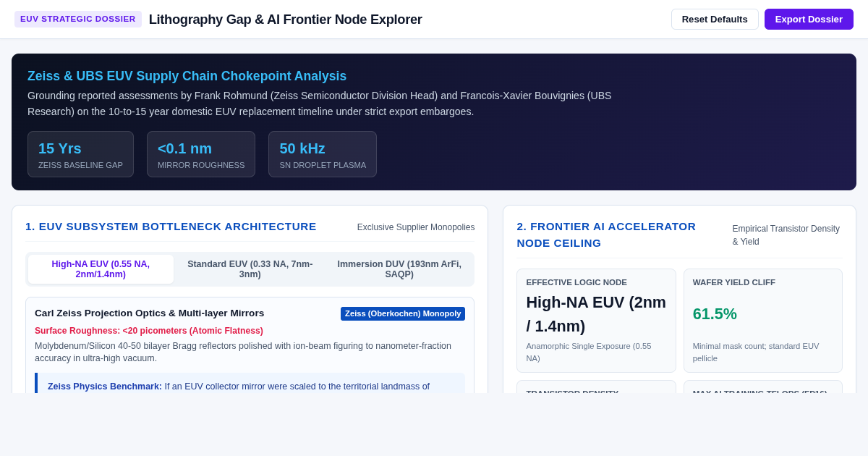This screenshot has width=868, height=456.
Task: Switch to Standard EUV (0.33 NA) tab
Action: 250,269
